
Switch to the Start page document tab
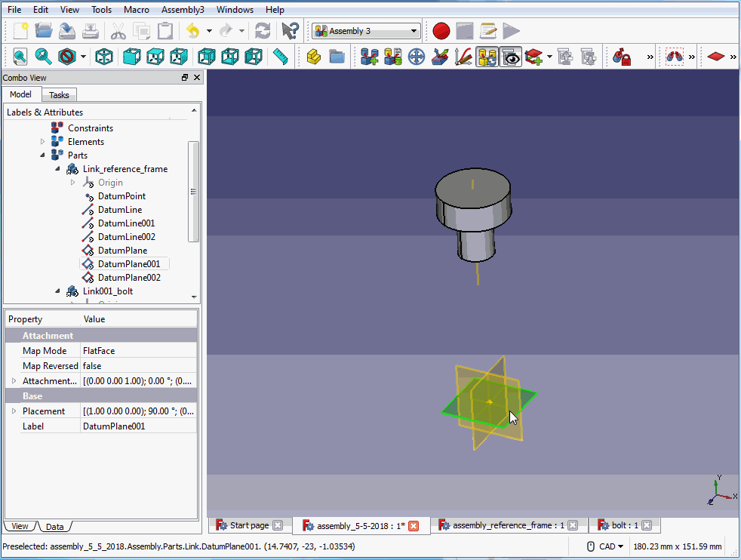point(249,525)
